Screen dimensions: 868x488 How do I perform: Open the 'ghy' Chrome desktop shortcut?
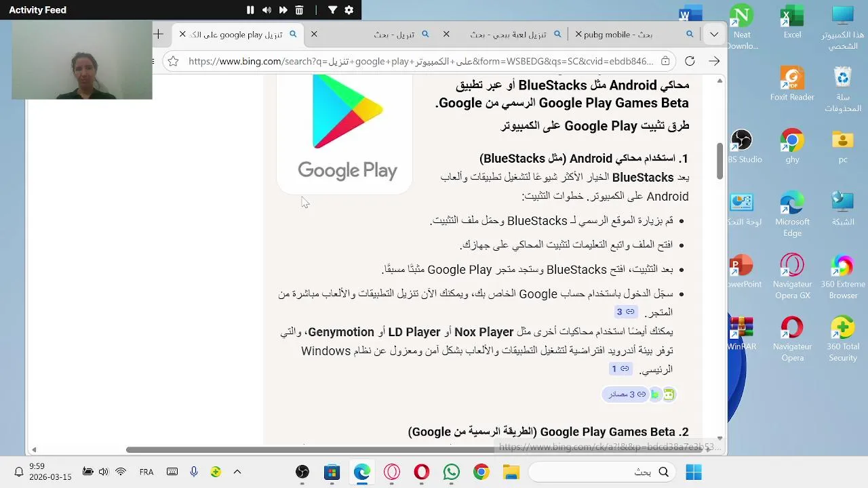click(x=792, y=146)
